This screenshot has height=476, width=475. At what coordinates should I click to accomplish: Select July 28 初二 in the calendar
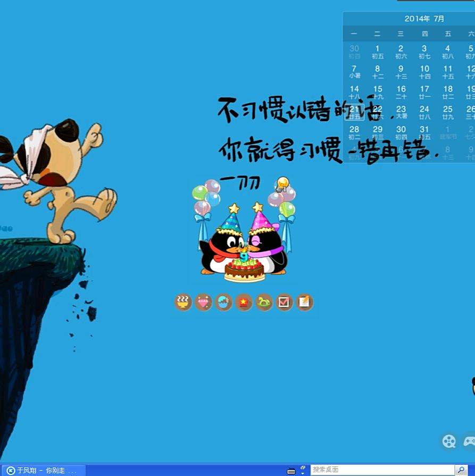coord(354,132)
